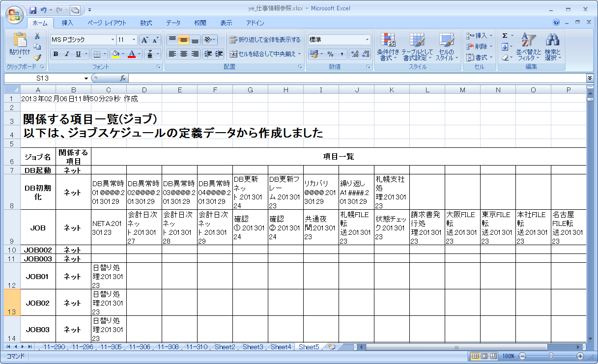Align text right
Image resolution: width=598 pixels, height=364 pixels.
[195, 54]
